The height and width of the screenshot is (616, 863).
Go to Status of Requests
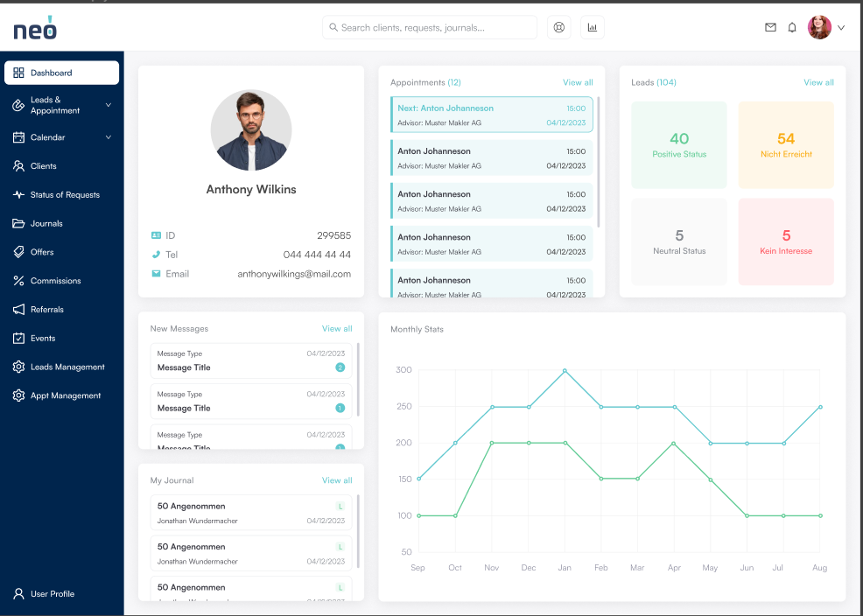tap(65, 195)
